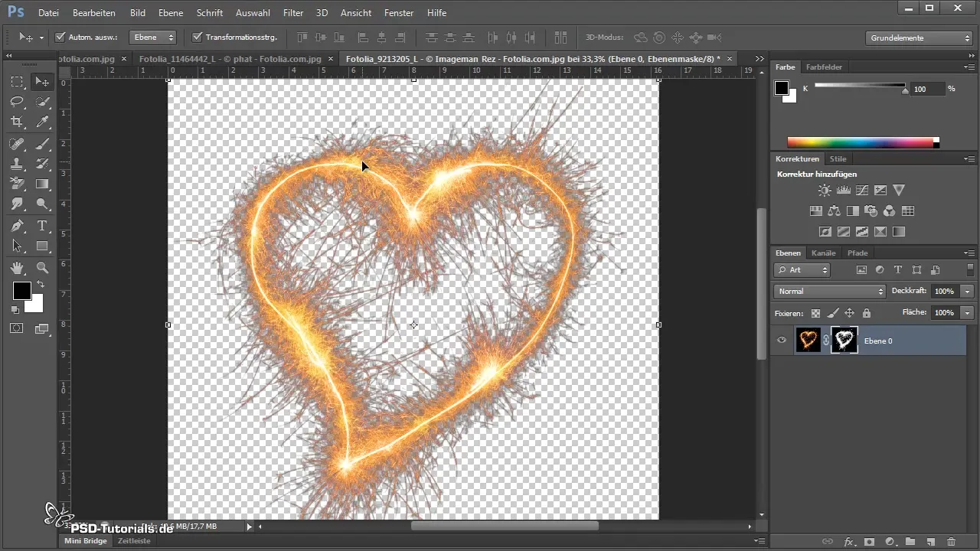Select the Crop tool
980x551 pixels.
18,122
